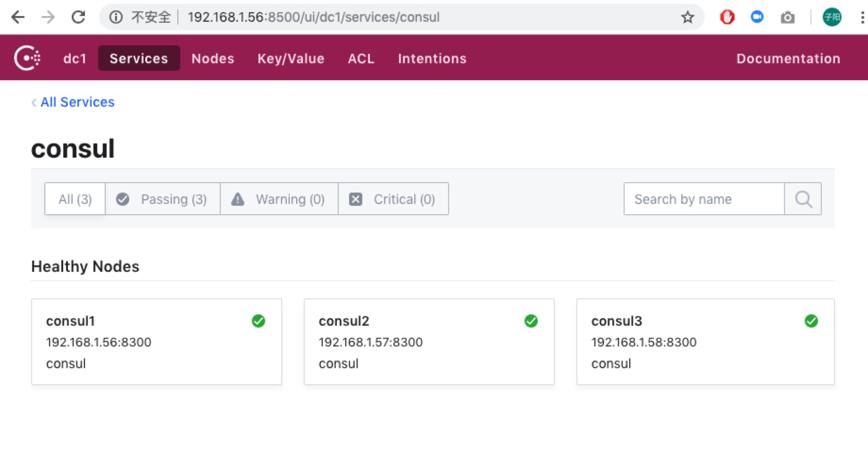This screenshot has height=455, width=868.
Task: Open the dc1 datacenter selector
Action: pyautogui.click(x=75, y=59)
